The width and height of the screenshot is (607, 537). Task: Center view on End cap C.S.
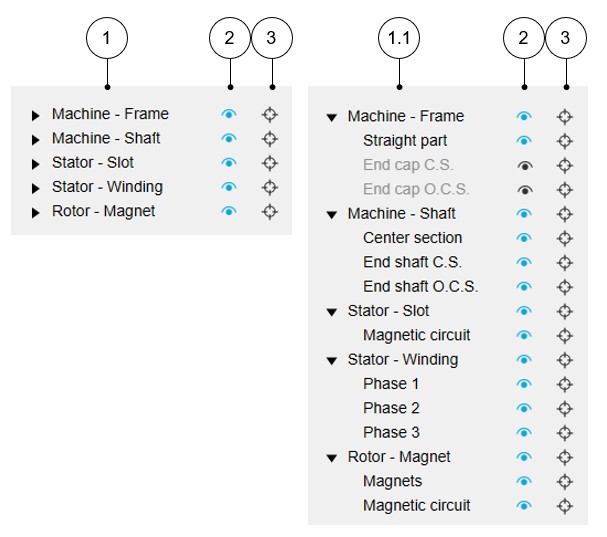[565, 165]
